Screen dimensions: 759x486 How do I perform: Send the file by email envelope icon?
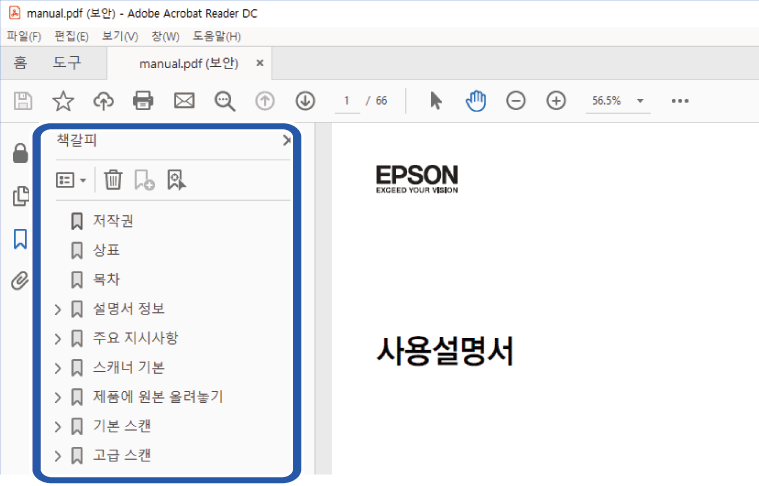pos(184,101)
